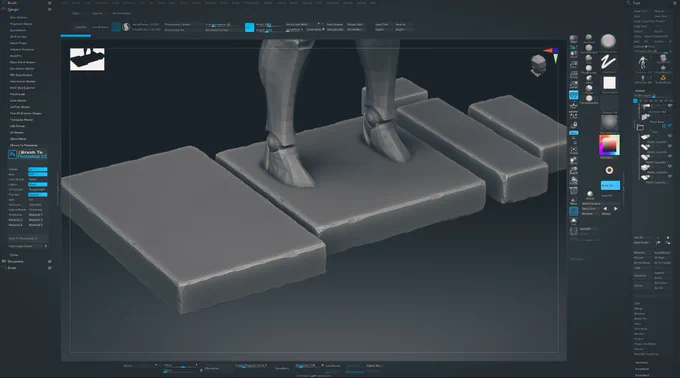Adjust the slider next to blue top-shelf button
This screenshot has height=378, width=680.
click(x=269, y=25)
